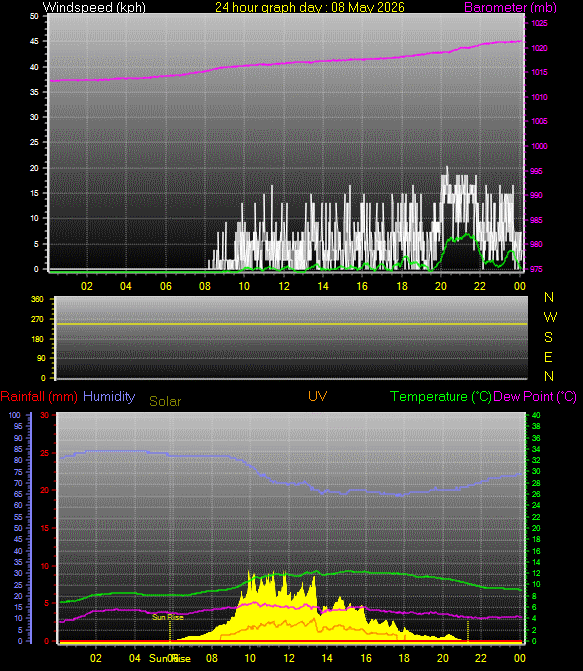Click the "180" wind direction axis value
This screenshot has width=583, height=671.
[x=37, y=339]
